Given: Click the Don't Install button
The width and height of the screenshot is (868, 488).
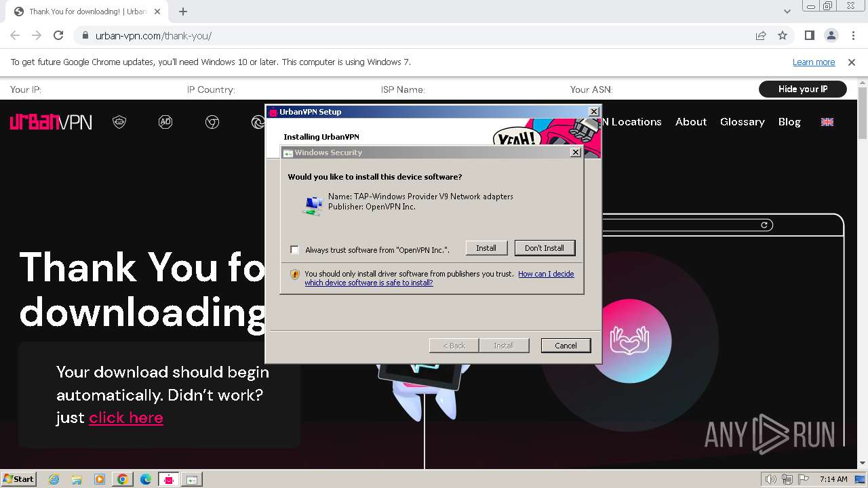Looking at the screenshot, I should coord(545,248).
